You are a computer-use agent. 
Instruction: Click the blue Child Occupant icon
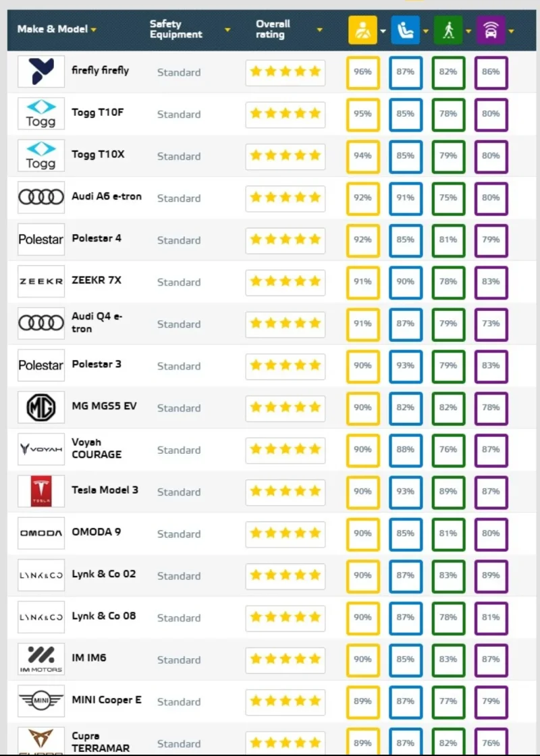click(x=405, y=30)
